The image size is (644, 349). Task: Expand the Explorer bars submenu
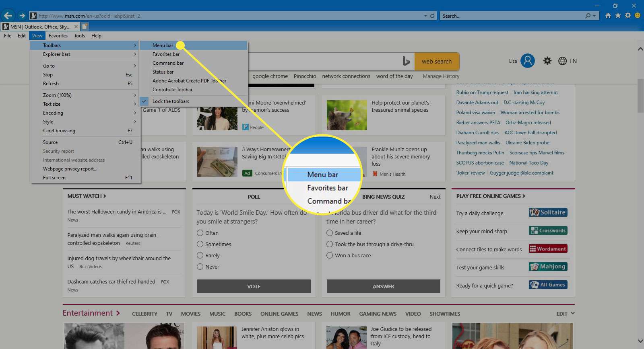pos(85,54)
